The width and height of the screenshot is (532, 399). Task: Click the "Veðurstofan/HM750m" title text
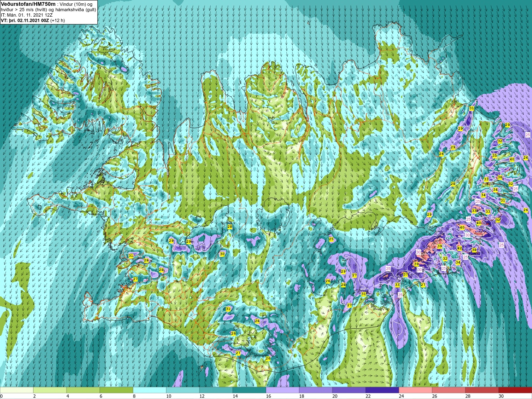click(28, 4)
